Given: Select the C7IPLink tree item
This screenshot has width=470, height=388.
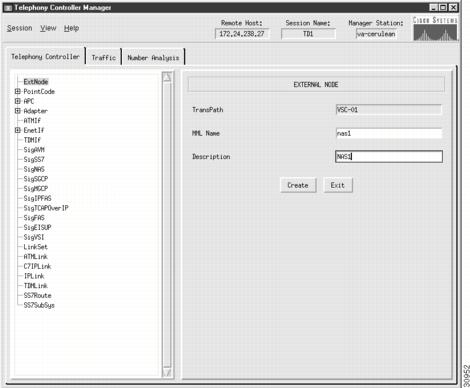Looking at the screenshot, I should (37, 266).
